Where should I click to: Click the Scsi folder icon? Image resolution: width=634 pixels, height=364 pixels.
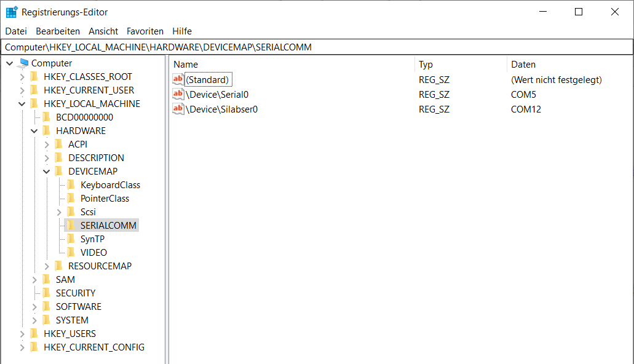pos(71,212)
